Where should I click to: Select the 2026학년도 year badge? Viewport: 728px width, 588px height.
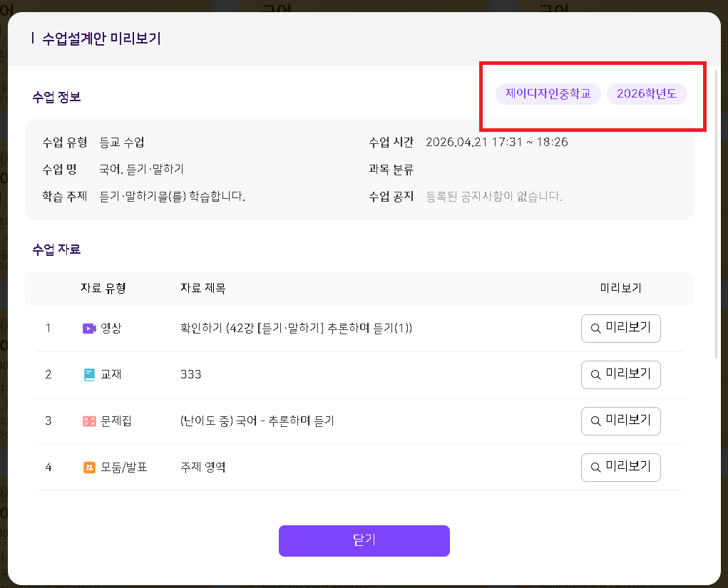tap(647, 94)
